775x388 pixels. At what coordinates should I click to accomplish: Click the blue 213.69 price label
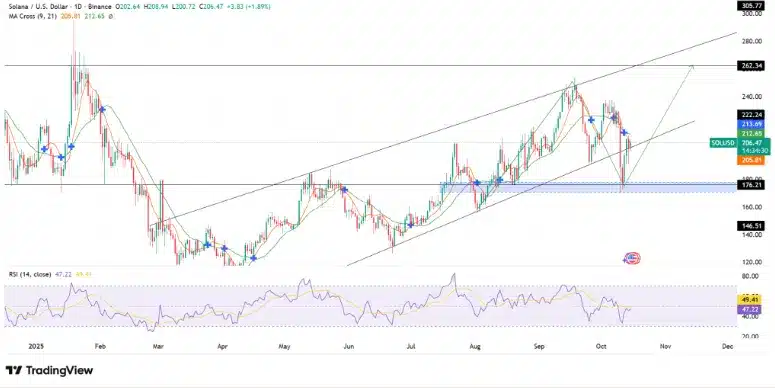click(750, 124)
